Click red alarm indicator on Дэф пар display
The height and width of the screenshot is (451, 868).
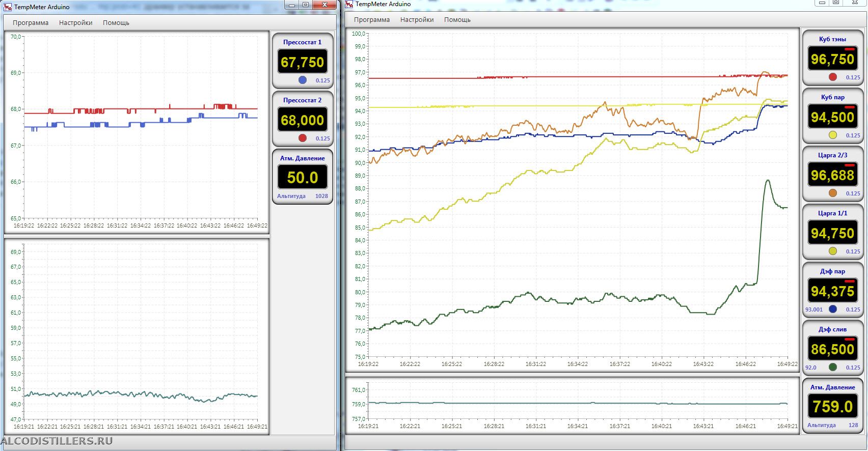[850, 281]
